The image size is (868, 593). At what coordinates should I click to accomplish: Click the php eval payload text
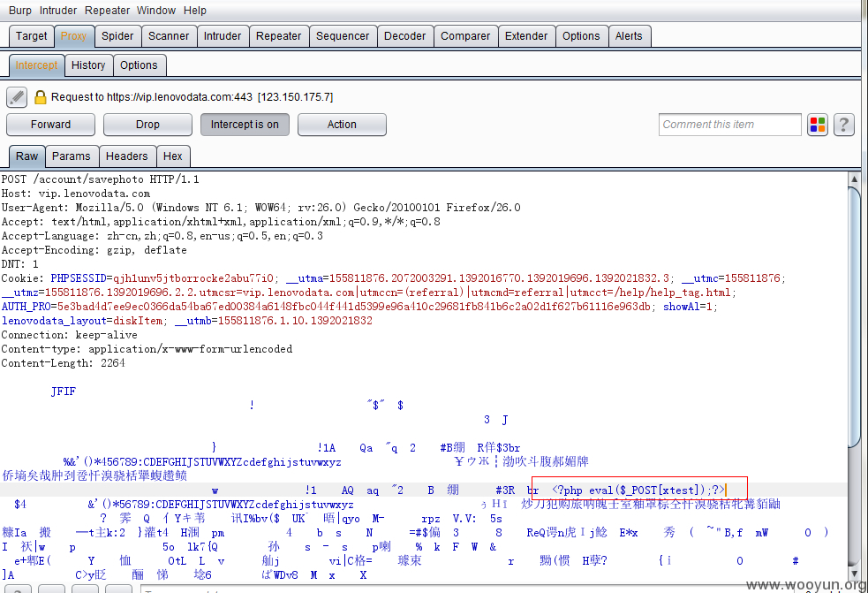[x=638, y=490]
